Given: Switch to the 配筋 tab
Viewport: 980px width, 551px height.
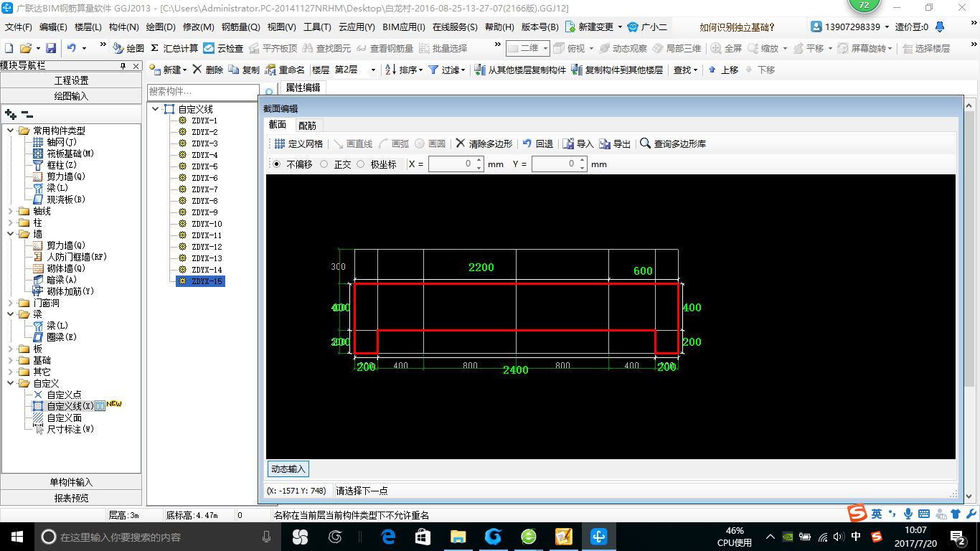Looking at the screenshot, I should (307, 125).
